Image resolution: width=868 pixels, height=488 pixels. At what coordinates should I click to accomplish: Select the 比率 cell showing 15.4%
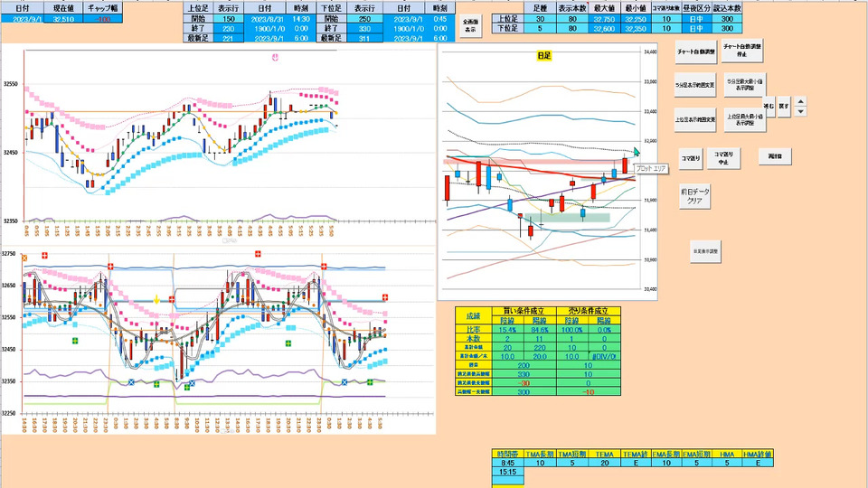tap(507, 330)
